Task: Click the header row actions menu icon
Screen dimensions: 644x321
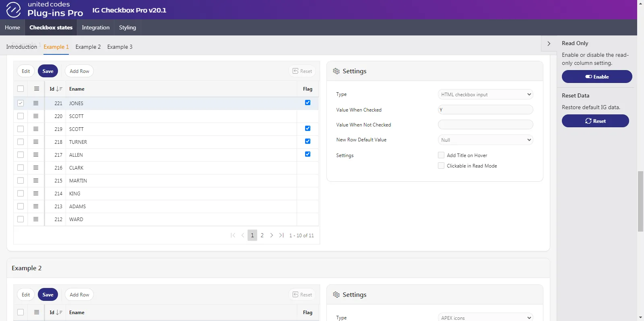Action: tap(37, 89)
